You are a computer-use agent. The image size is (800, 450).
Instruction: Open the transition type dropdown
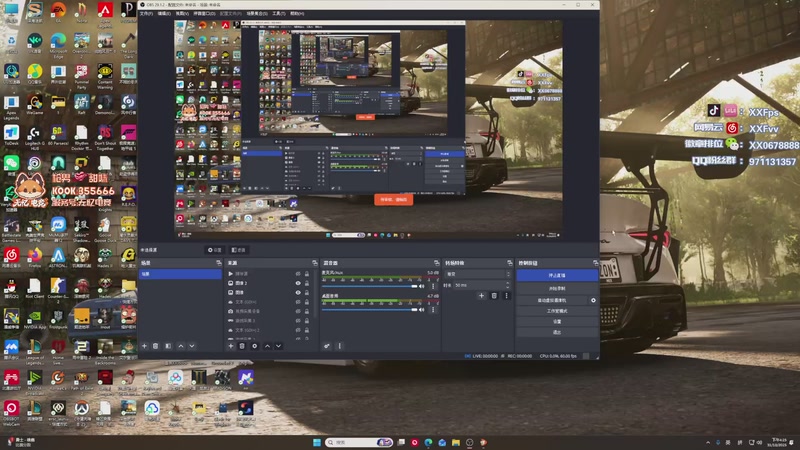tap(478, 274)
